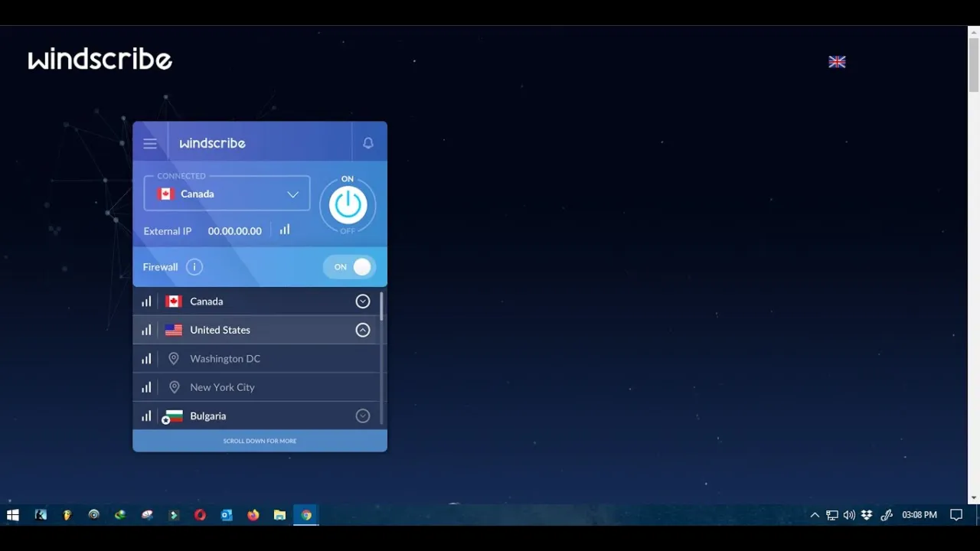Screen dimensions: 980x551
Task: Click signal bars next to External IP
Action: (x=285, y=230)
